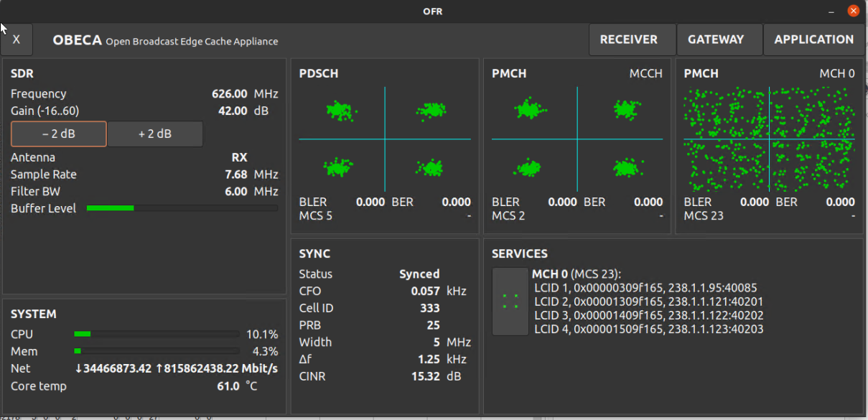
Task: Decrease gain with the minus 2 dB button
Action: tap(58, 134)
